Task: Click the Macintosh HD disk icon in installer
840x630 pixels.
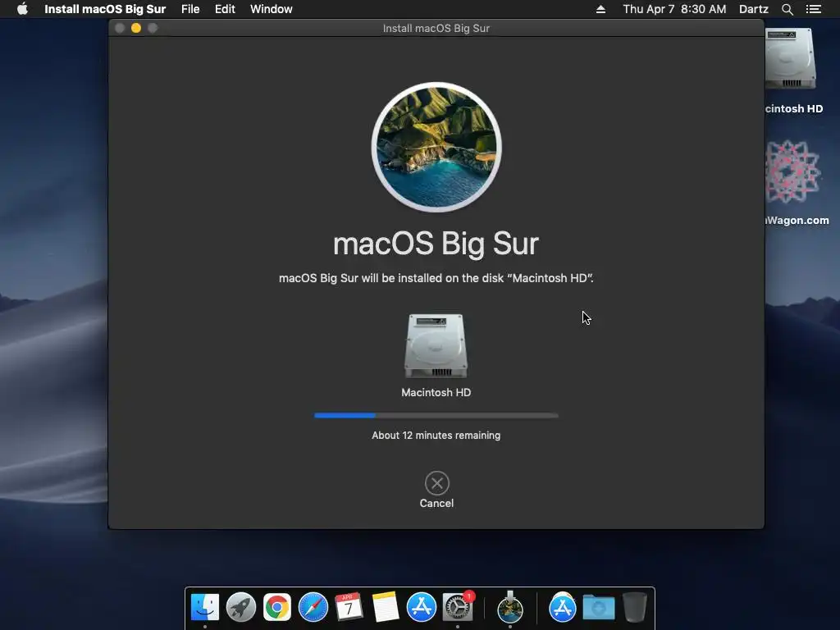Action: pos(436,346)
